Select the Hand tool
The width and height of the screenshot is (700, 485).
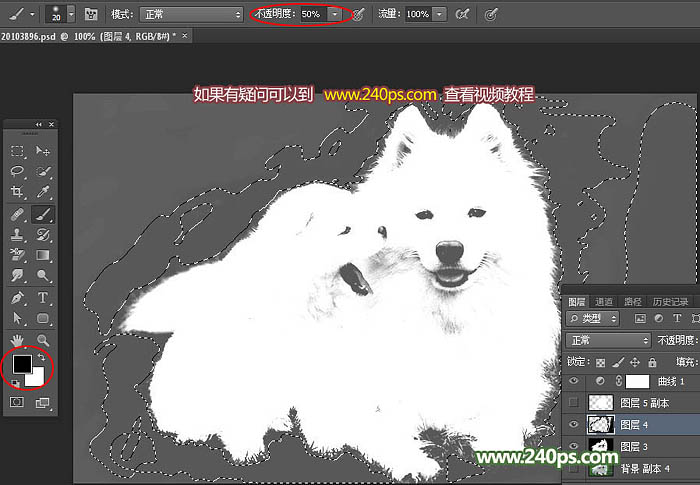click(x=18, y=340)
